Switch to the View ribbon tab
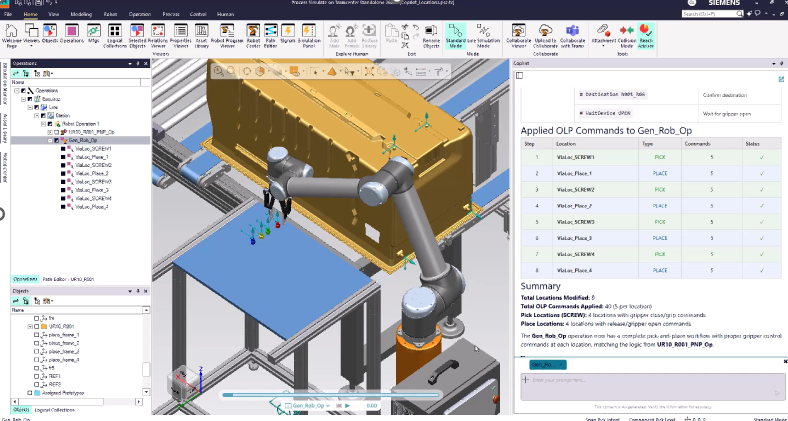 pyautogui.click(x=53, y=14)
